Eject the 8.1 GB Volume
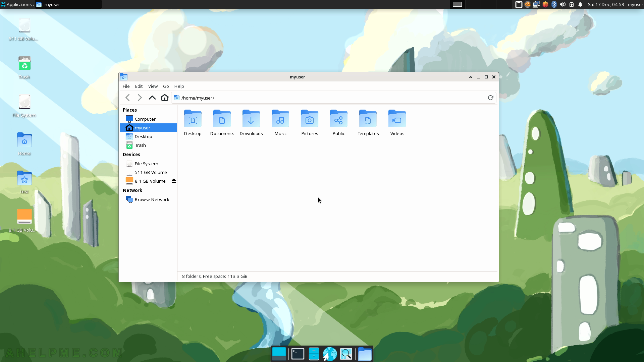This screenshot has width=644, height=362. [x=174, y=181]
